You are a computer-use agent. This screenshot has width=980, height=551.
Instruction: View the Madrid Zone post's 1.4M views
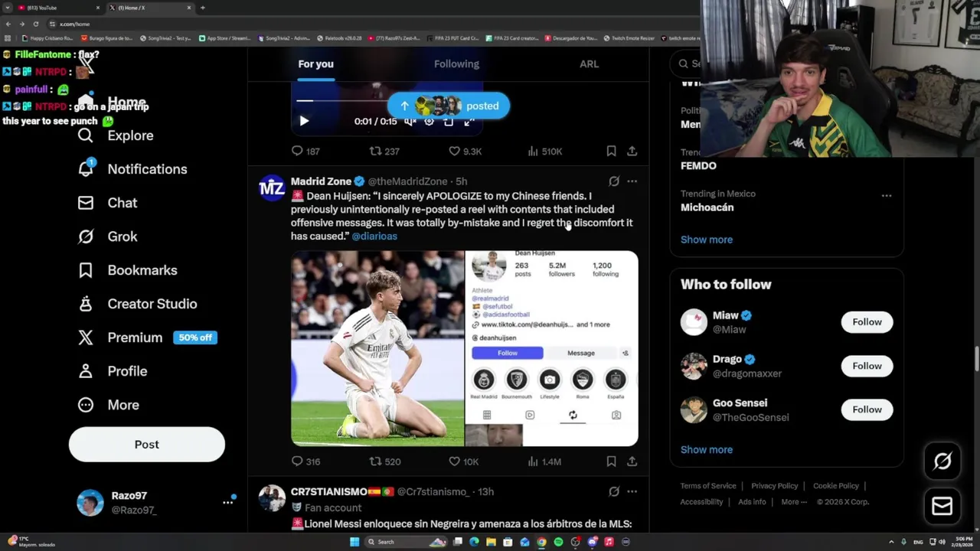544,461
